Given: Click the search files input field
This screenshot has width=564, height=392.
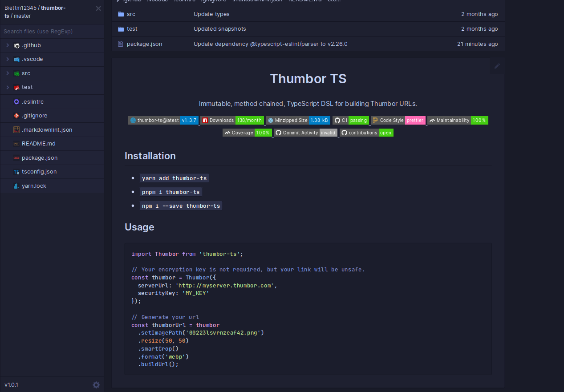Looking at the screenshot, I should [52, 31].
